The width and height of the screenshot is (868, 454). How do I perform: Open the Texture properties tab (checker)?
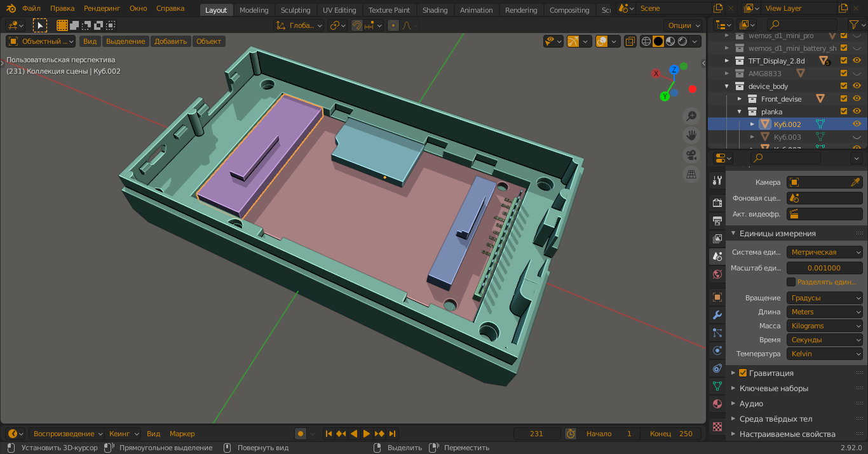coord(717,427)
